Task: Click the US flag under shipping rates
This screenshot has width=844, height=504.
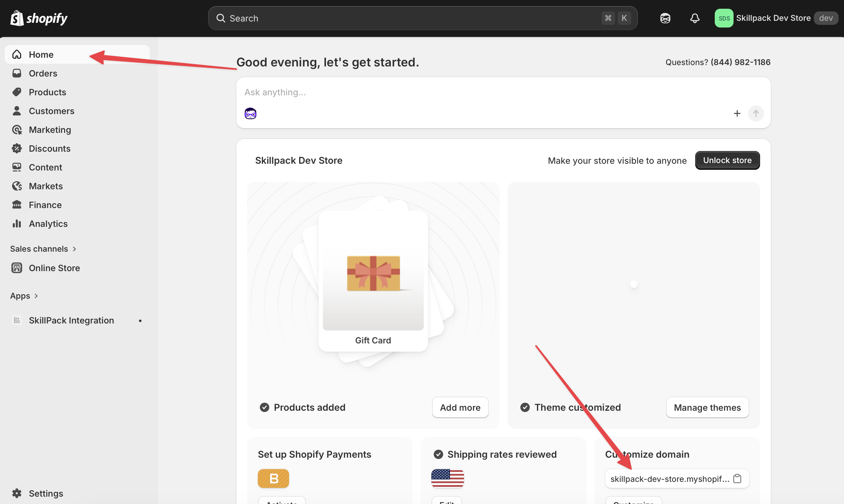Action: [447, 478]
